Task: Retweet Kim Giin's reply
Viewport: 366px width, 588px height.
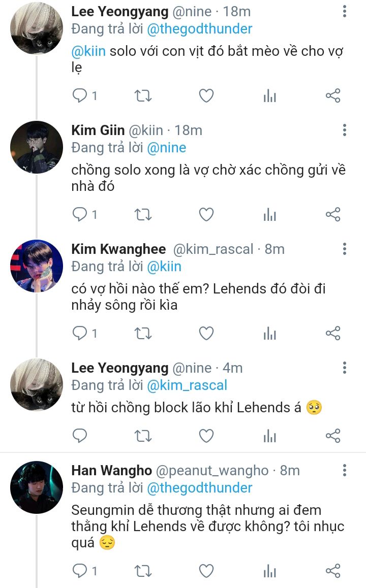Action: click(x=143, y=215)
